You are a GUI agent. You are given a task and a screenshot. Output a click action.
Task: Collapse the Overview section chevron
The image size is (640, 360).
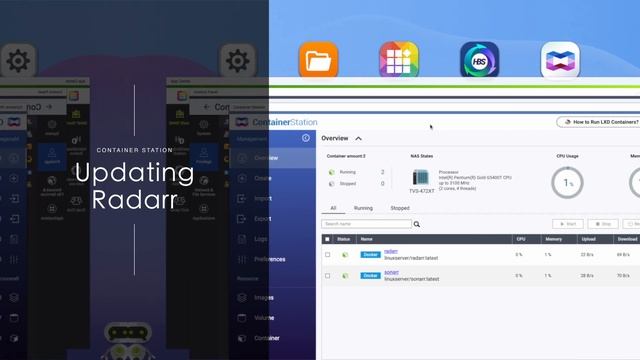coord(358,138)
